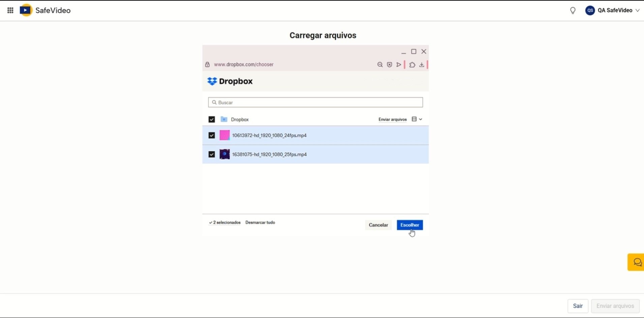Click Desmarcar tudo to clear selection
This screenshot has width=644, height=318.
260,222
